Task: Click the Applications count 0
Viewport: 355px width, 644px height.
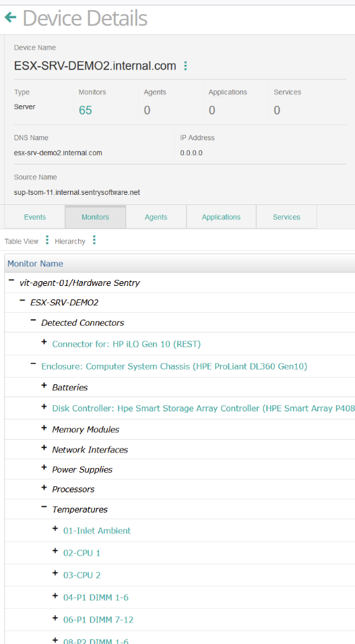Action: click(x=212, y=111)
